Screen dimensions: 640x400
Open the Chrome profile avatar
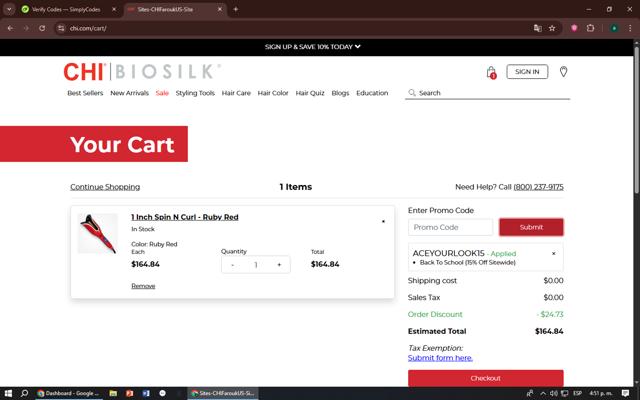[x=614, y=28]
